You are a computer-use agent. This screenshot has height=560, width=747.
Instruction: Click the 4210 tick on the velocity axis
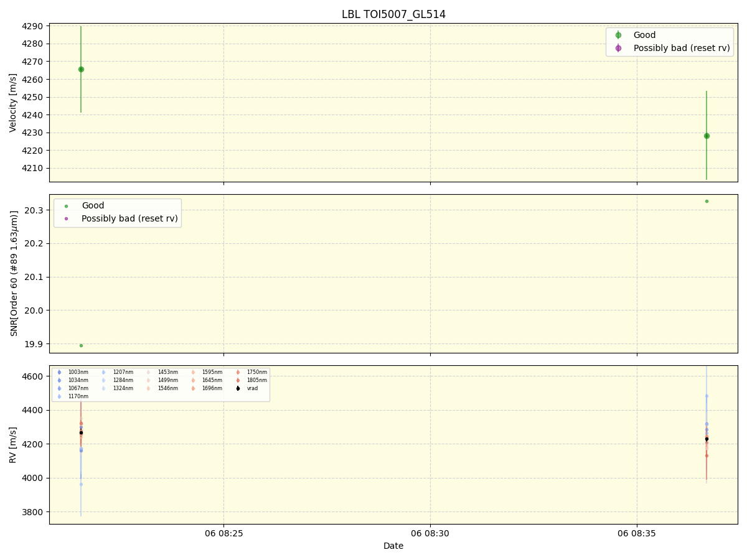(x=33, y=168)
